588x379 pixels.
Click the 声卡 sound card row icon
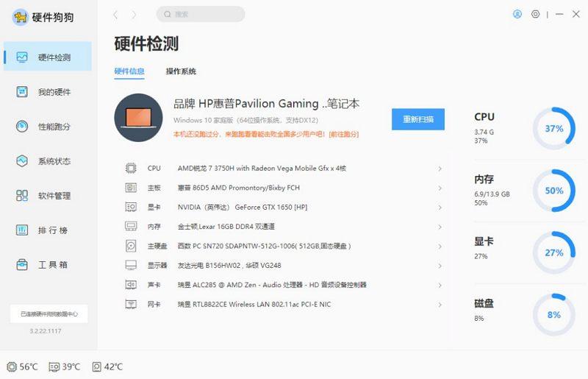(131, 285)
